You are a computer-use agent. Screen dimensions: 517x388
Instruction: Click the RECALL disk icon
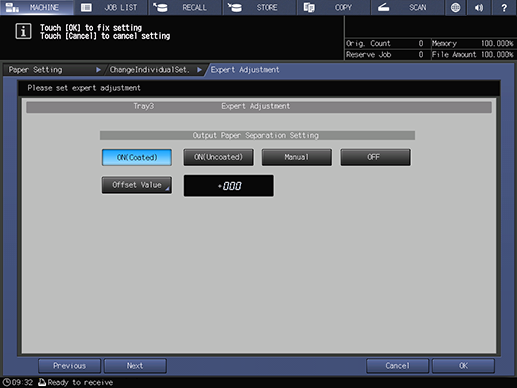pyautogui.click(x=160, y=7)
